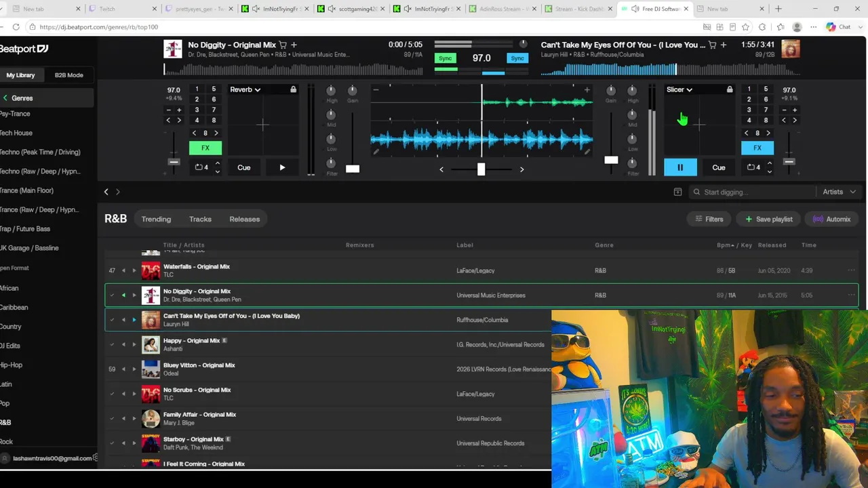Open the Releases tab in R&B

coord(245,219)
